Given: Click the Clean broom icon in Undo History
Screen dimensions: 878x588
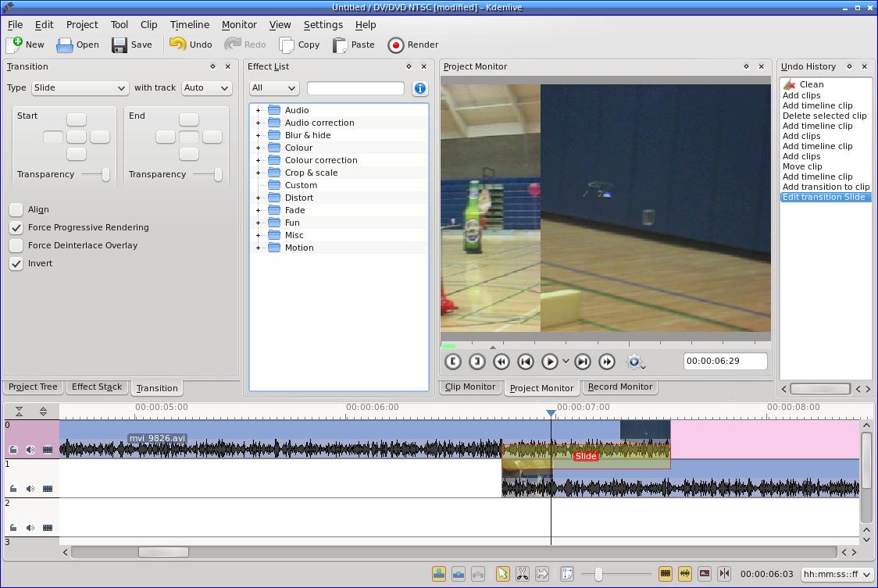Looking at the screenshot, I should click(790, 84).
